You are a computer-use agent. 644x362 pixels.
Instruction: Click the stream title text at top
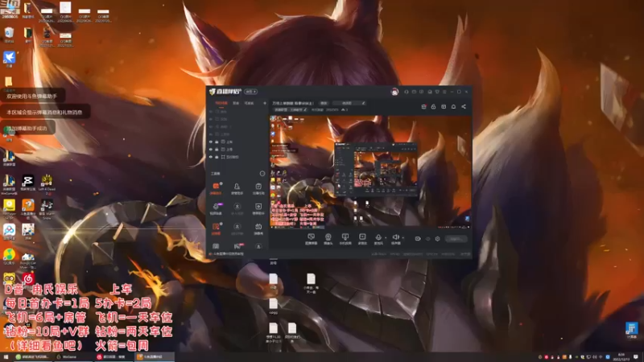coord(293,103)
